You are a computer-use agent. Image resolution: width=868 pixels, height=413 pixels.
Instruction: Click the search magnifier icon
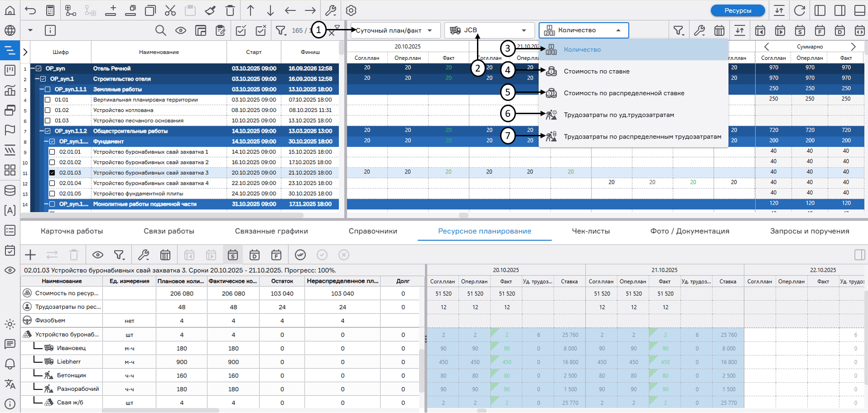161,30
